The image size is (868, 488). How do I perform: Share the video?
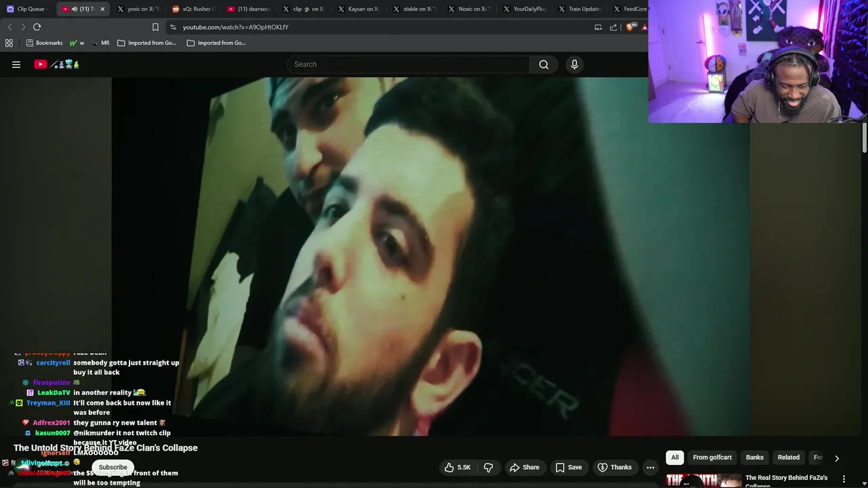(524, 467)
